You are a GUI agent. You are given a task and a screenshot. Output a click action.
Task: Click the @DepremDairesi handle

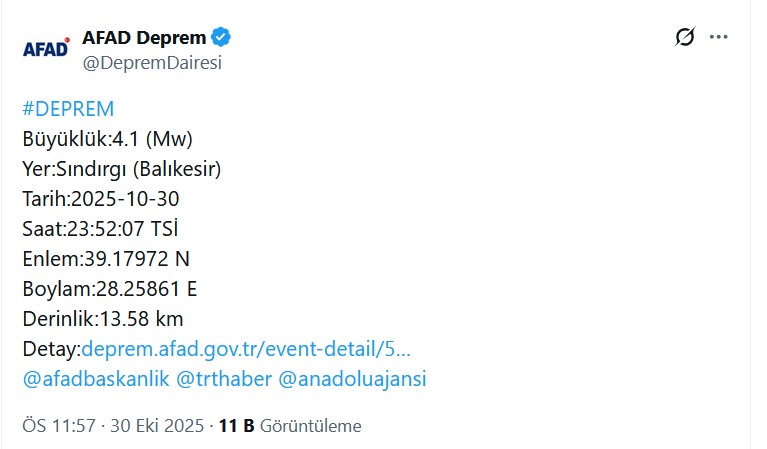click(151, 62)
